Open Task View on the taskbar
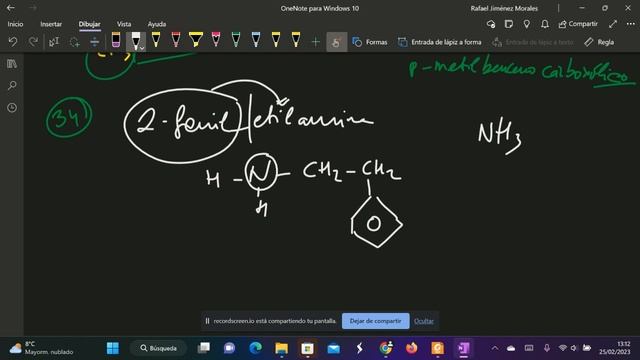640x360 pixels. pos(204,348)
